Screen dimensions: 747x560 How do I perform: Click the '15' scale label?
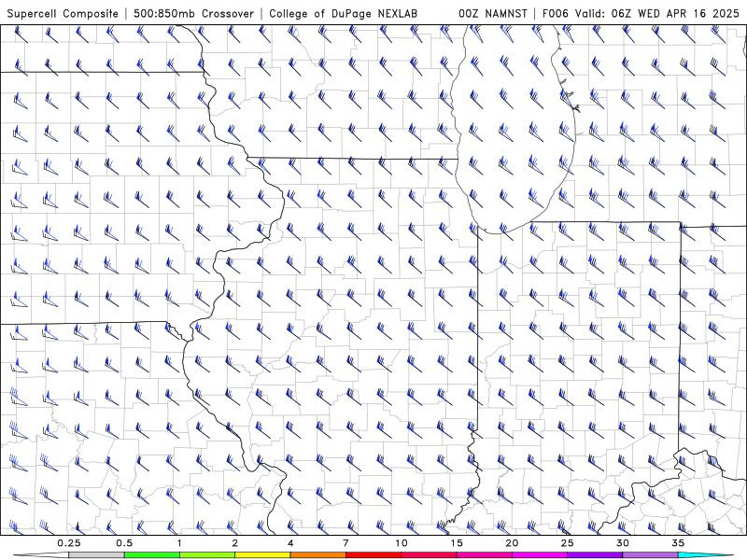point(457,543)
